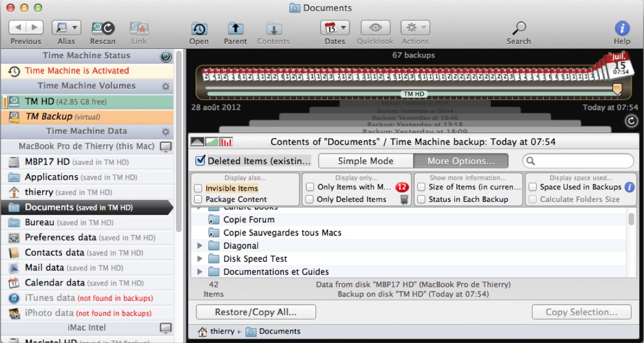
Task: Uncheck the Deleted Items checkbox
Action: 200,160
